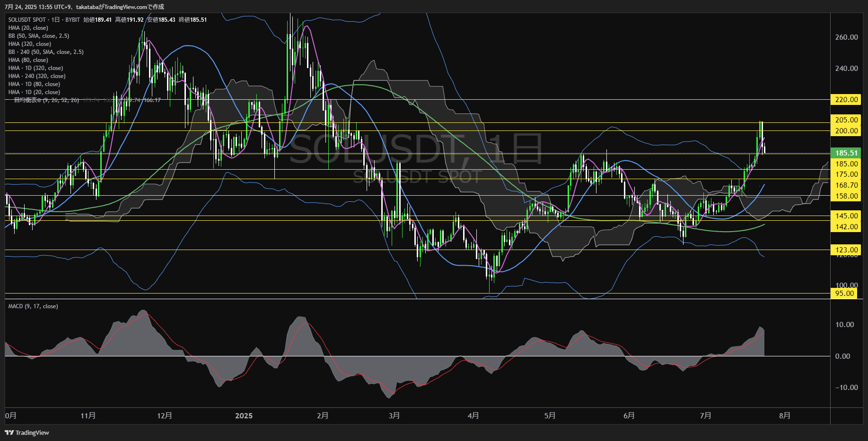The image size is (868, 441).
Task: Click the 4月 time axis label
Action: click(473, 415)
